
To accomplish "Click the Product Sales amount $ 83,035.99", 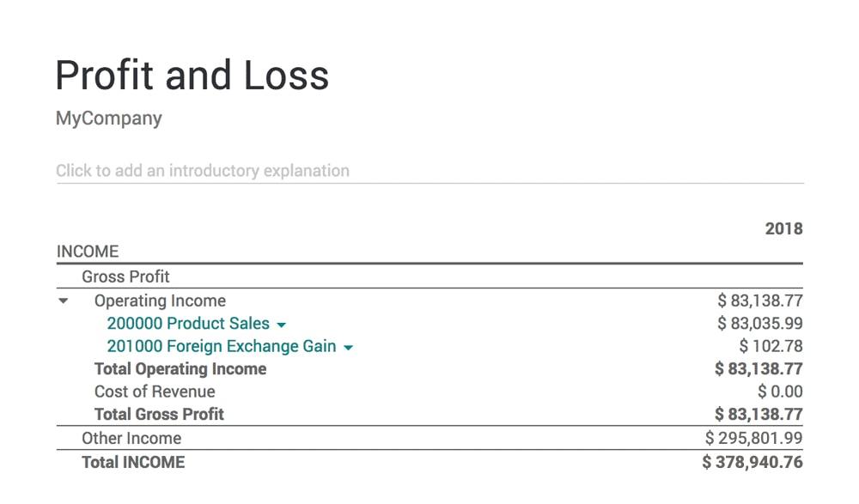I will pos(760,323).
